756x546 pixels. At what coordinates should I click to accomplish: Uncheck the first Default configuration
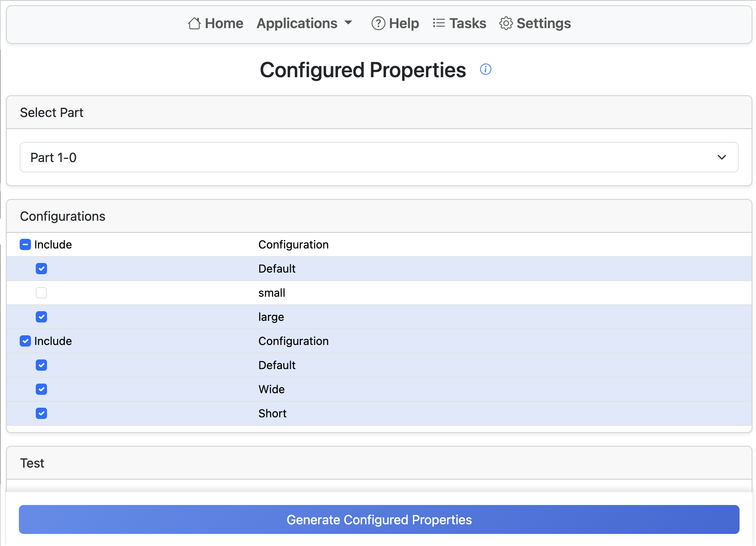(x=41, y=269)
